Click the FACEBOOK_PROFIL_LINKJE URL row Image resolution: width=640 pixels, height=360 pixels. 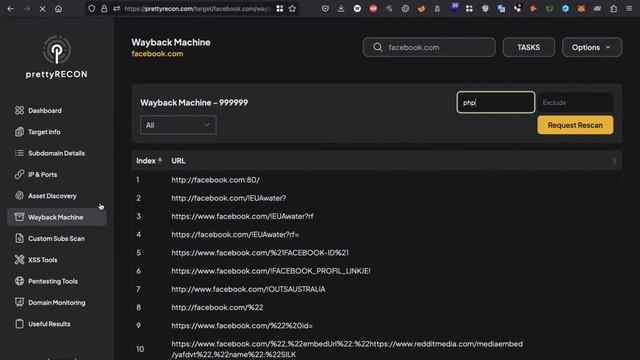point(271,271)
